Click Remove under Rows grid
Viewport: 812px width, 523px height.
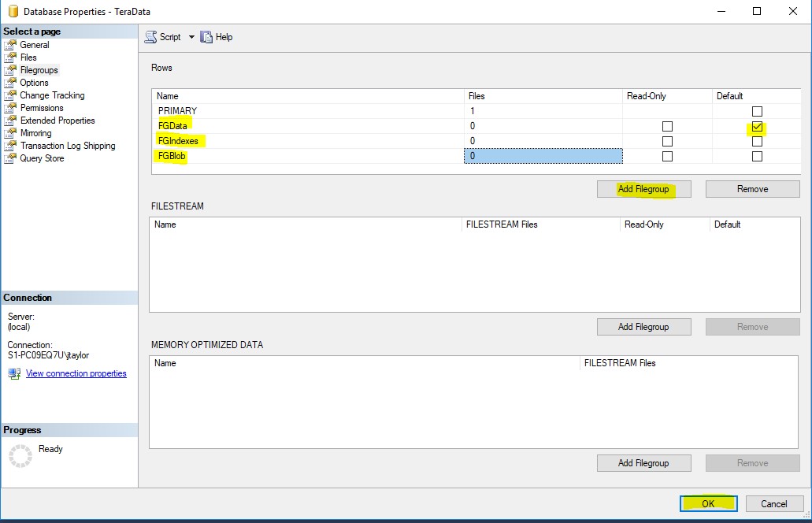[752, 189]
